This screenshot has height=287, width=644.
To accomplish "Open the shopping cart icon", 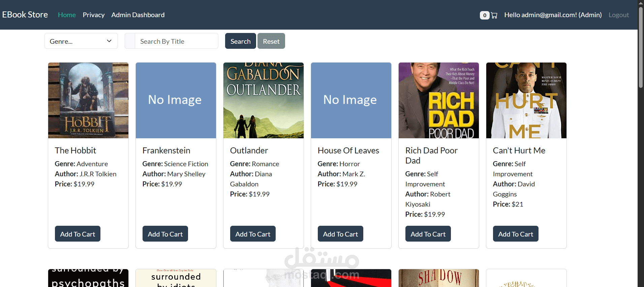I will tap(494, 15).
